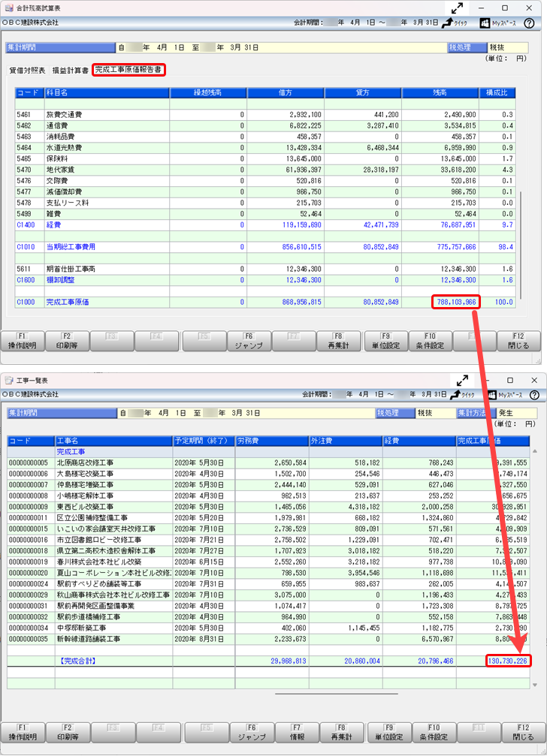Screen dimensions: 547x756
Task: Click the 工事名 column header
Action: [113, 441]
